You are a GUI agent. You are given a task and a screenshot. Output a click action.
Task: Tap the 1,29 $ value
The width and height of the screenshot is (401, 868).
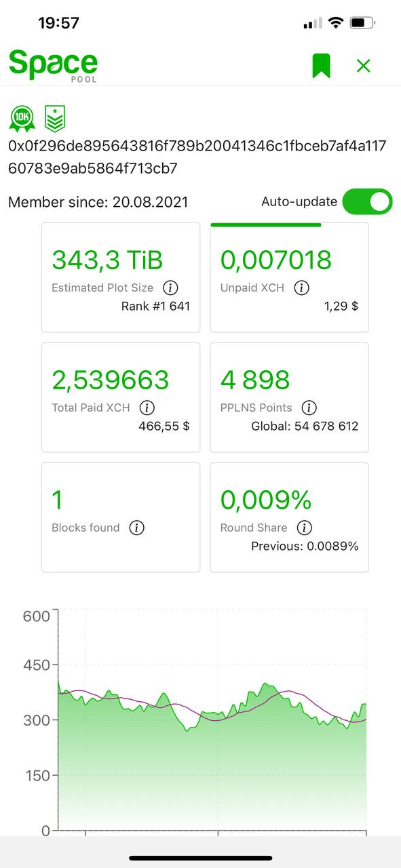point(341,307)
